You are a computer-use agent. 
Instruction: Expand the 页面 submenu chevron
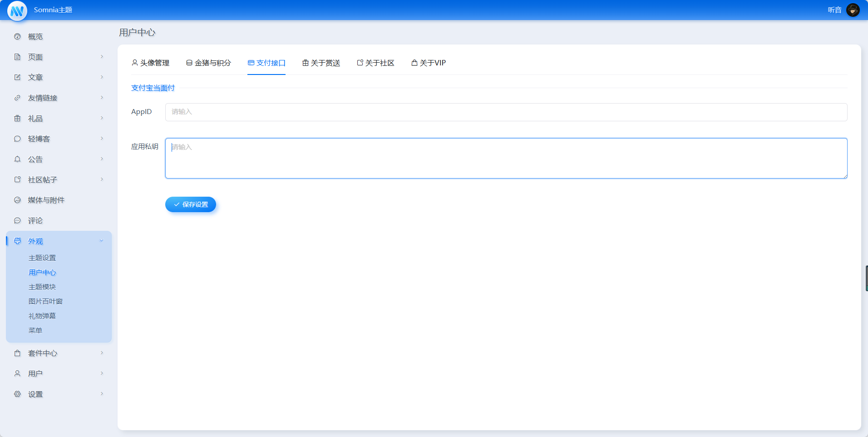point(102,57)
